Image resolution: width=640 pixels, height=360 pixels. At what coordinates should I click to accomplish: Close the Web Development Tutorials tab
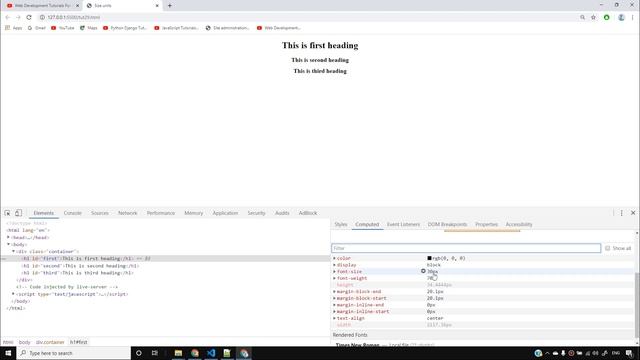click(78, 6)
